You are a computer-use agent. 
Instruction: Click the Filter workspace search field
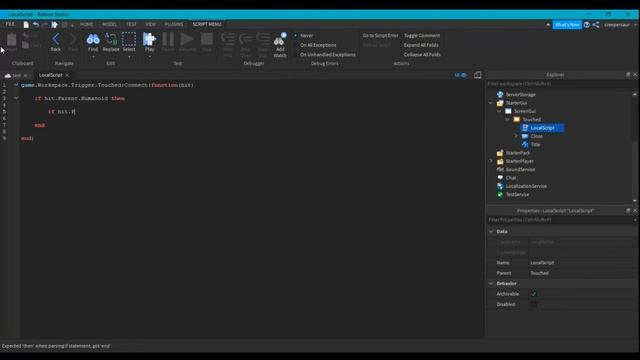click(x=562, y=84)
